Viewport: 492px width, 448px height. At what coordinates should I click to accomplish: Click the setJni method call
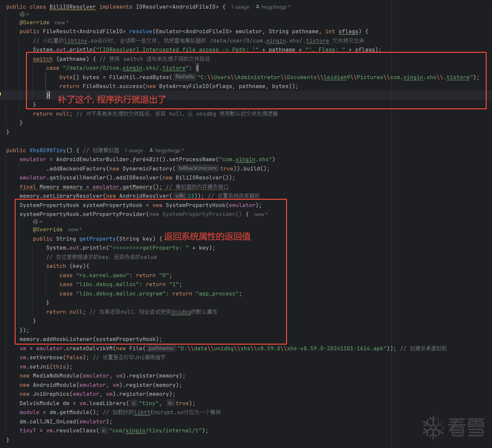40,367
